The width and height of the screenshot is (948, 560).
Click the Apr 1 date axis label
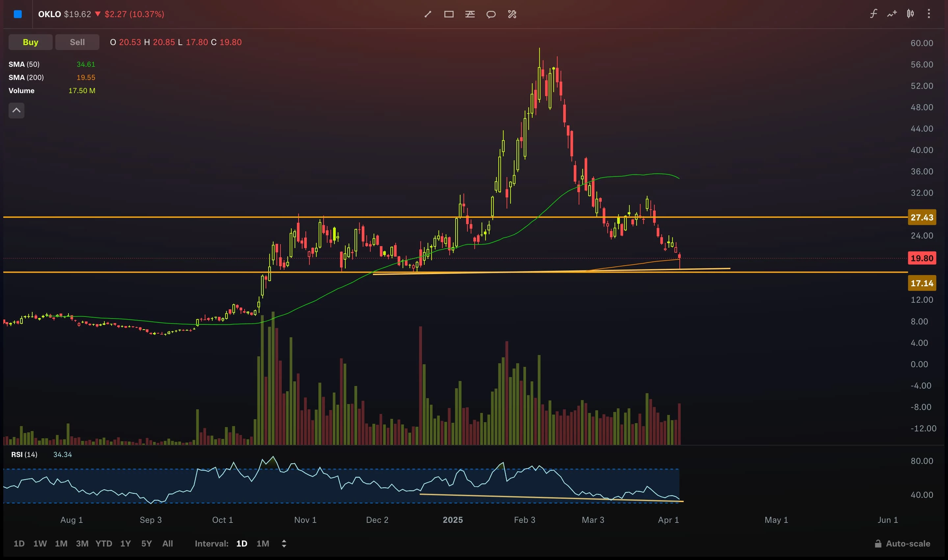click(x=669, y=520)
